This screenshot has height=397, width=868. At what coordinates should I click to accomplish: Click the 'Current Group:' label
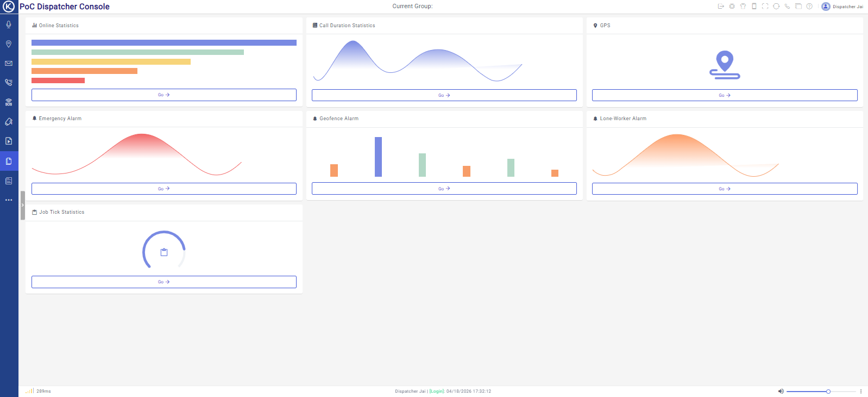point(413,7)
